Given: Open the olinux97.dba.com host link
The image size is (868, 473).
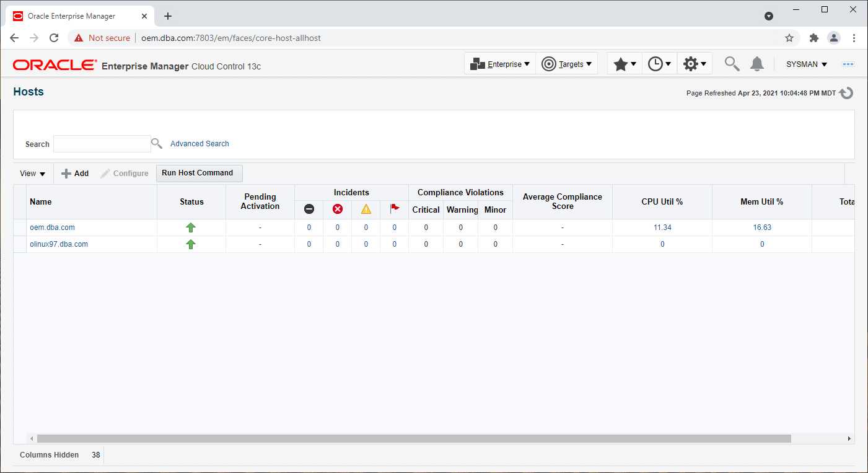Looking at the screenshot, I should click(x=59, y=244).
